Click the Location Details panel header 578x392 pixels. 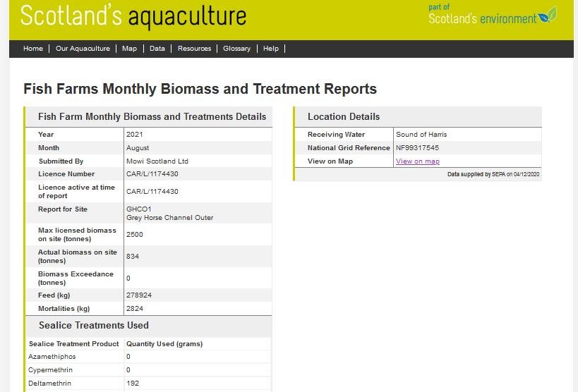coord(344,117)
